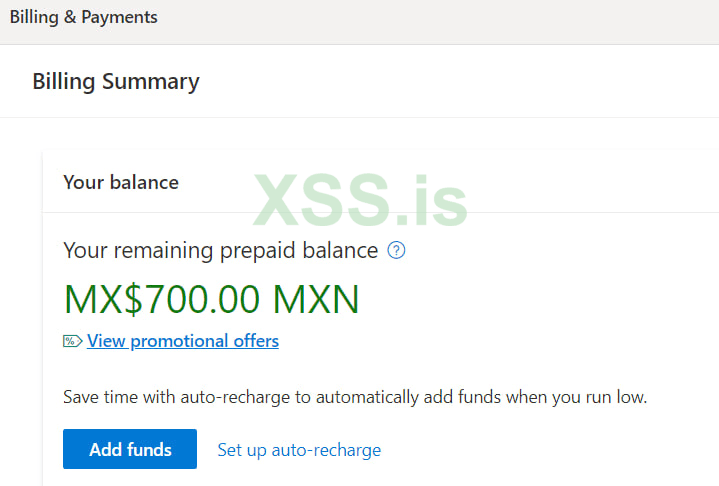Select the Billing Summary heading
Image resolution: width=719 pixels, height=486 pixels.
[x=116, y=81]
